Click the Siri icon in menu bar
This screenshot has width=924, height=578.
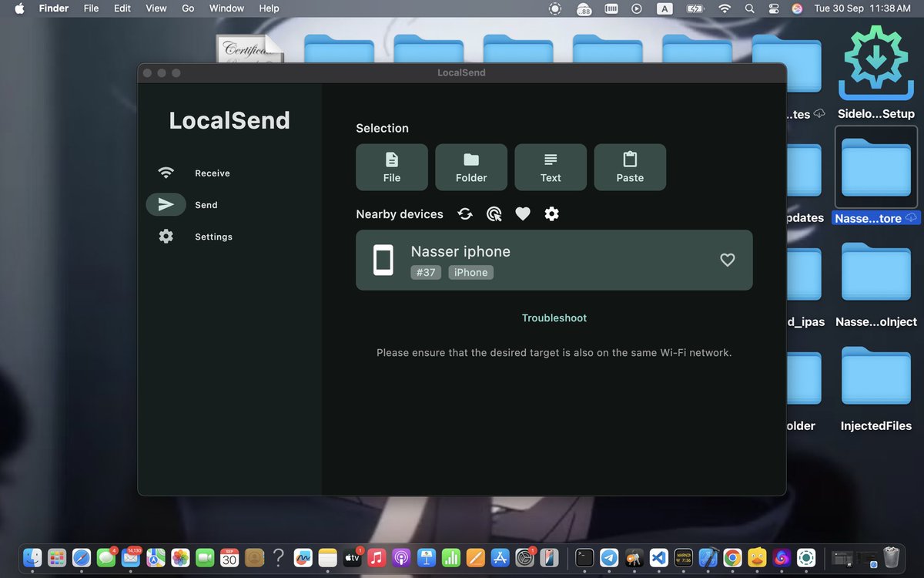coord(797,8)
